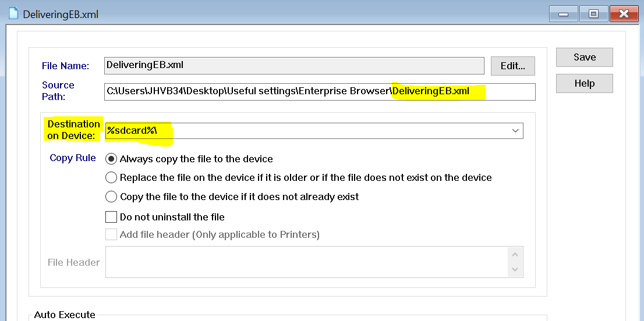The image size is (644, 321).
Task: Click inside the File Name field
Action: tap(294, 65)
